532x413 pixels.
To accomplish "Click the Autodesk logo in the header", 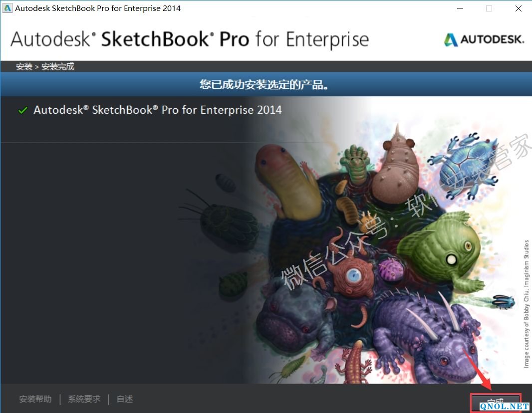I will (x=484, y=39).
